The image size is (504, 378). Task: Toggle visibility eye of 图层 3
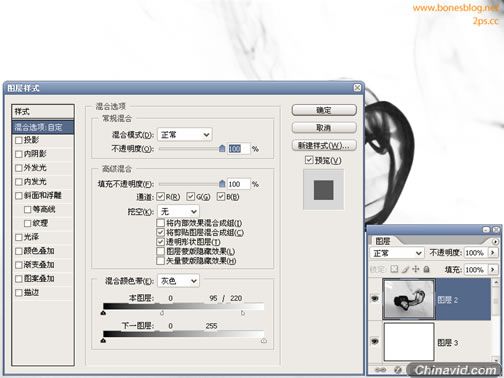click(375, 341)
